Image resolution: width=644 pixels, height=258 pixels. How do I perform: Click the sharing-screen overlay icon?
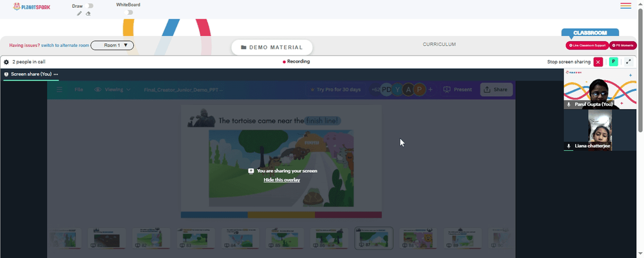click(x=251, y=171)
